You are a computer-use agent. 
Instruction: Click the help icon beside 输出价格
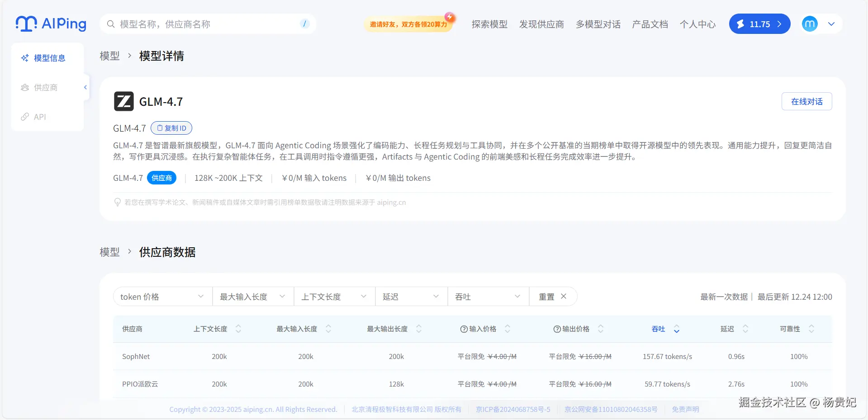pos(557,329)
